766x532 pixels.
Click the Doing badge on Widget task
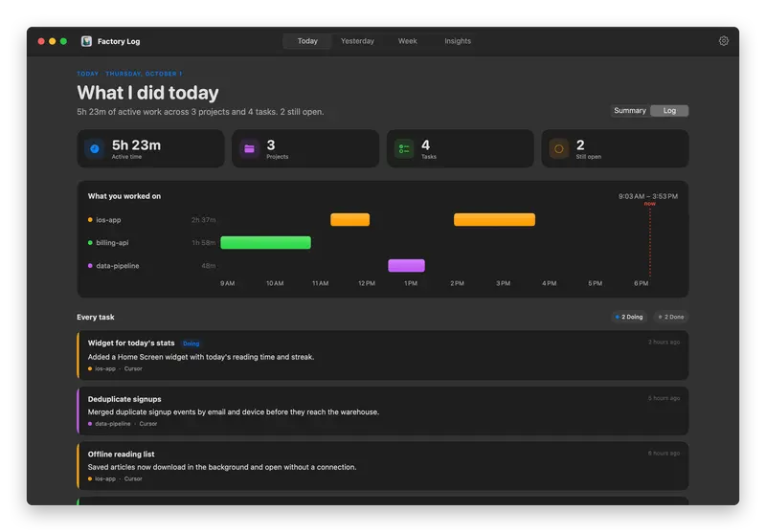click(191, 344)
